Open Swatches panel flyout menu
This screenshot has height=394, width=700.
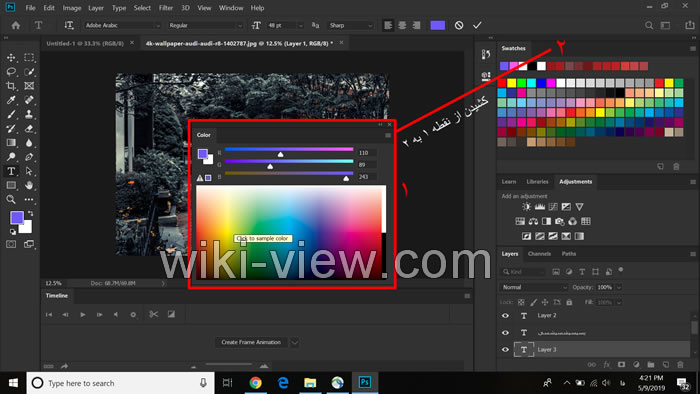pos(693,48)
